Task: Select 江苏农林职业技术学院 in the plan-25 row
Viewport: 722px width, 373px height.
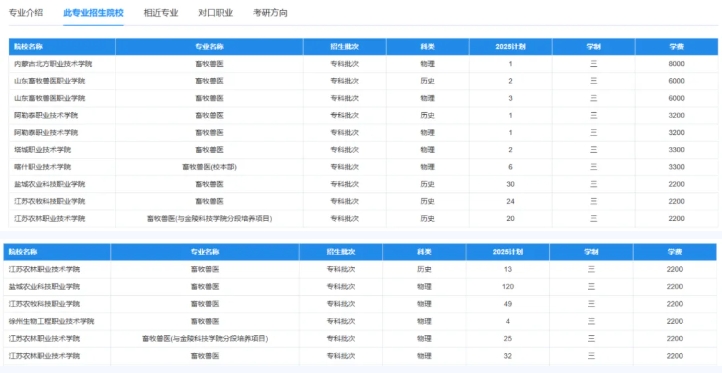Action: [x=45, y=338]
